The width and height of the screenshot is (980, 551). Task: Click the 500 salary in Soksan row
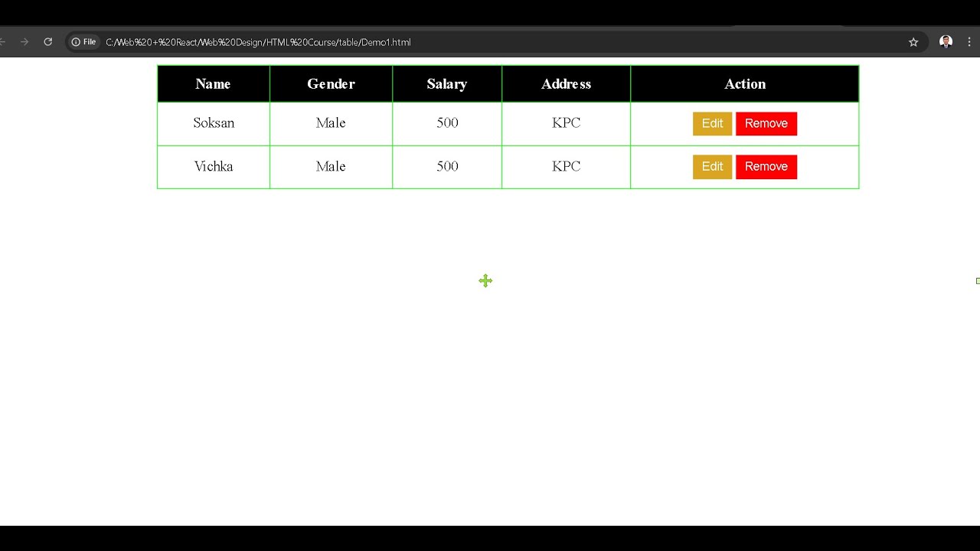447,123
